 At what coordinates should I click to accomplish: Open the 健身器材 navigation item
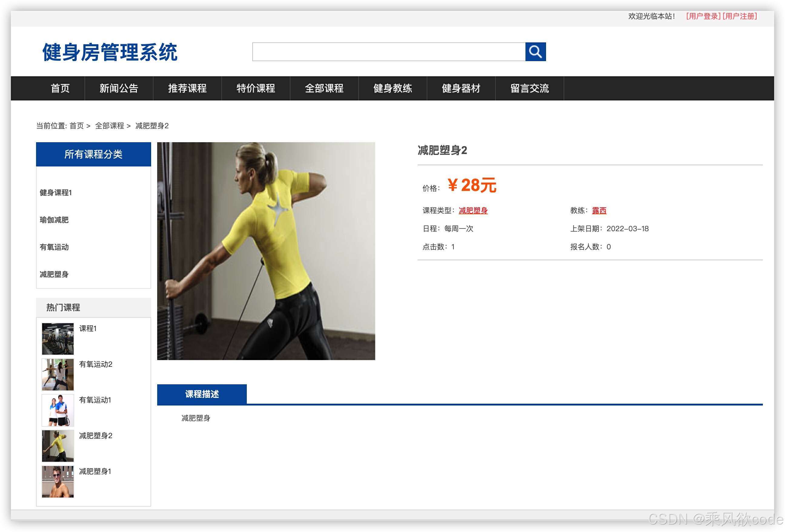461,88
